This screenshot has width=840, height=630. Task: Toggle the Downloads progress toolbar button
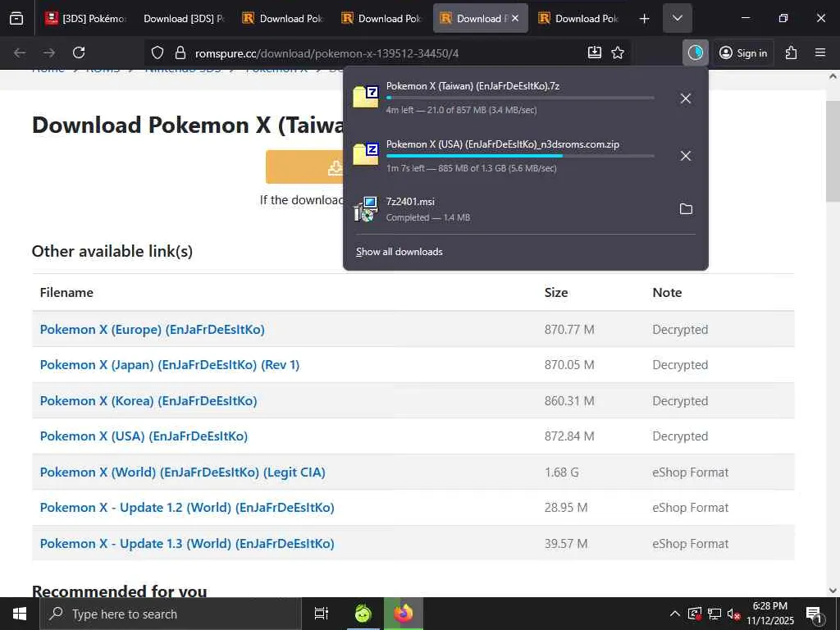[696, 52]
